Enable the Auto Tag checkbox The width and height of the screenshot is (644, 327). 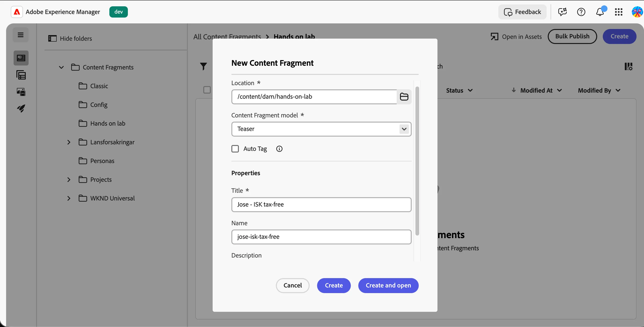point(235,149)
